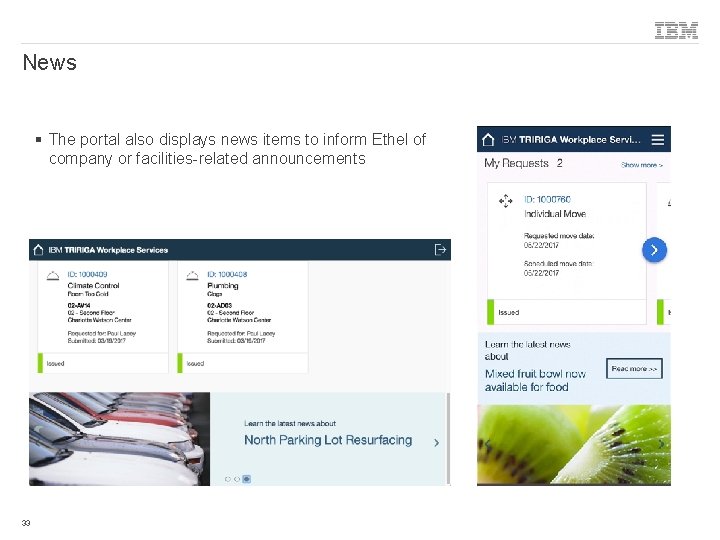This screenshot has width=720, height=540.
Task: Click Issued status on Climate Control card
Action: [x=55, y=363]
